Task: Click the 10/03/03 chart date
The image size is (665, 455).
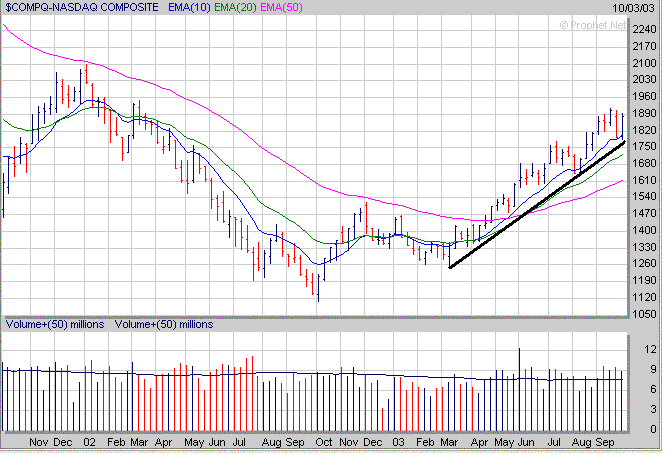Action: tap(633, 8)
